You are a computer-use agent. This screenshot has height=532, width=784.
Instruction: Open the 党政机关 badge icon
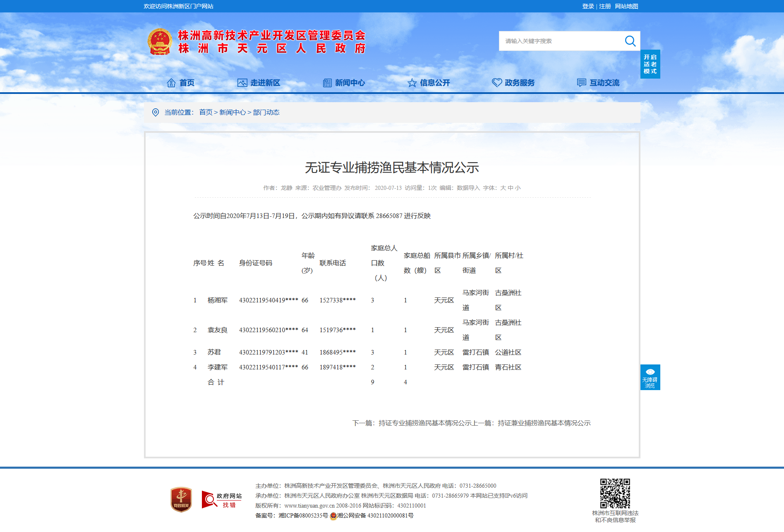pyautogui.click(x=181, y=500)
